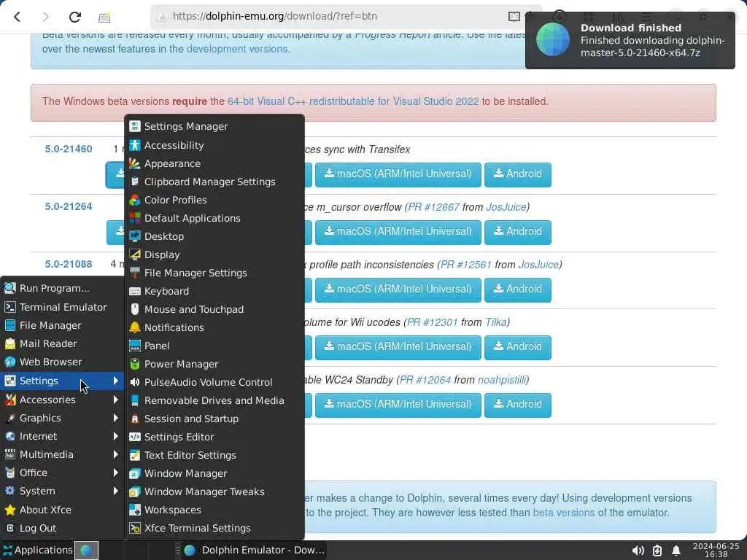Download macOS build for WC24 Standby row
Screen dimensions: 747x560
click(398, 405)
